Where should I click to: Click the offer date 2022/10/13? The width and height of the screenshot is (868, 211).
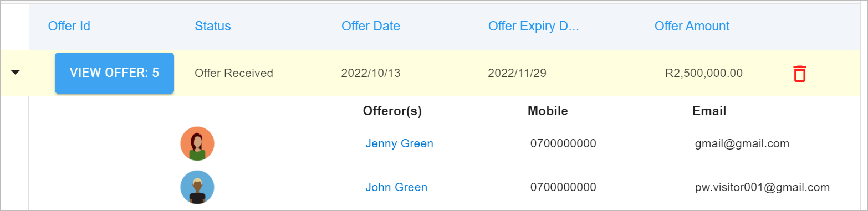point(370,73)
